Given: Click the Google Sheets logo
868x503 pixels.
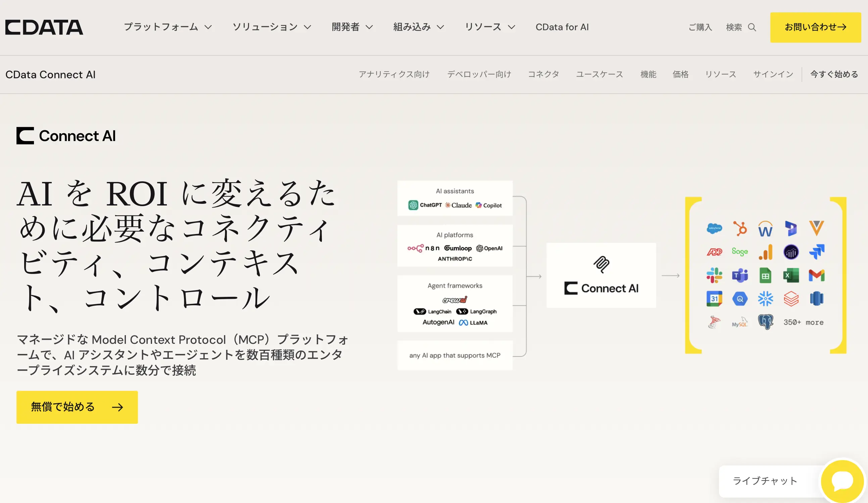Looking at the screenshot, I should pos(765,275).
